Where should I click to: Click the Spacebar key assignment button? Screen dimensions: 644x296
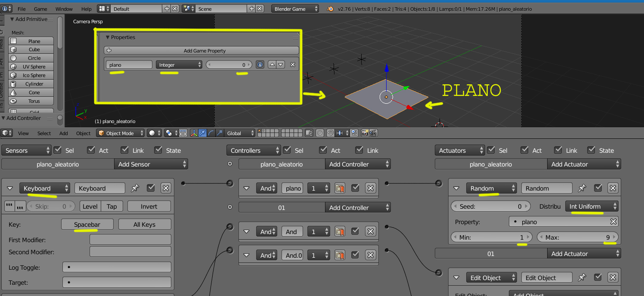[x=87, y=225]
